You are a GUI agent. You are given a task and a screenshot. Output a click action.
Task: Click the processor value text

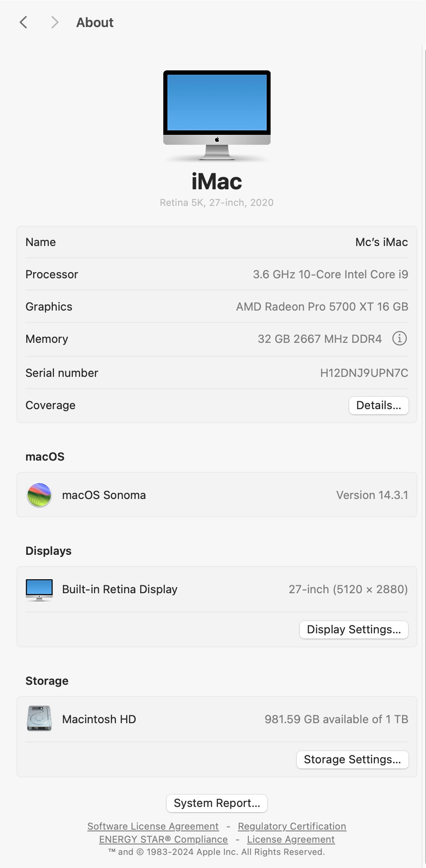(x=330, y=274)
